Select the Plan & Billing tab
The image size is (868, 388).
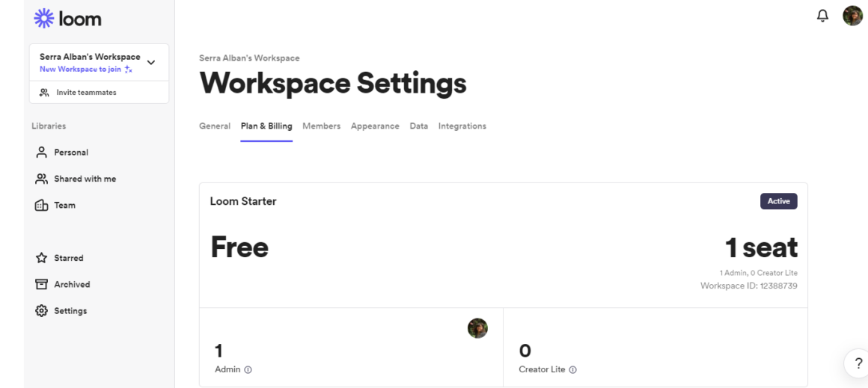click(x=266, y=126)
